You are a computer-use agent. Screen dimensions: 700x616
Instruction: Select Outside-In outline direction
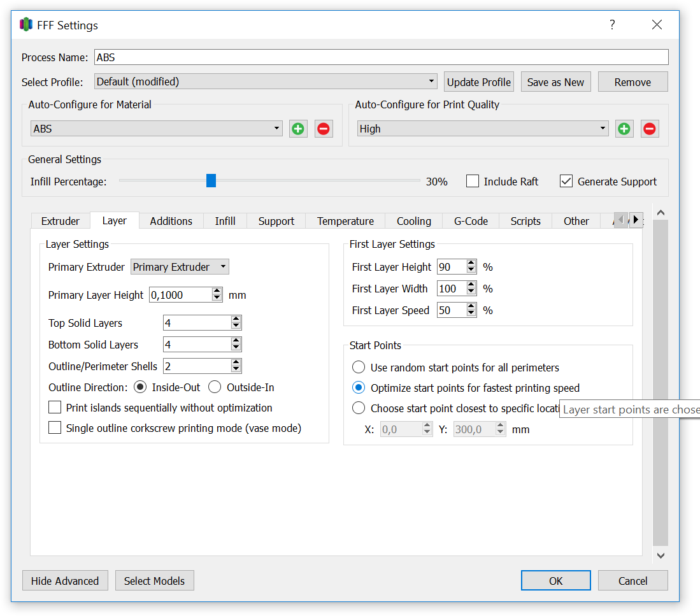coord(215,387)
